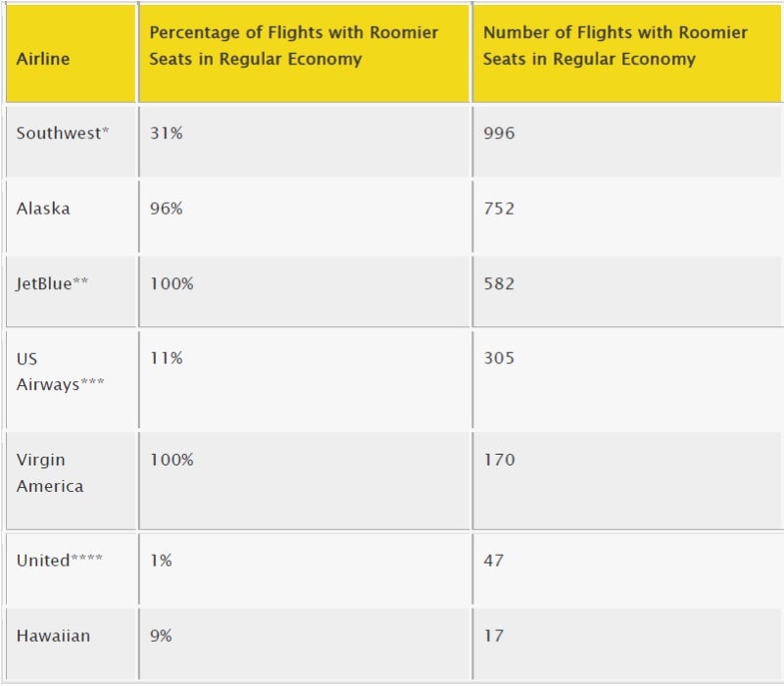Click the 582 flights cell
The image size is (784, 686).
coord(627,291)
